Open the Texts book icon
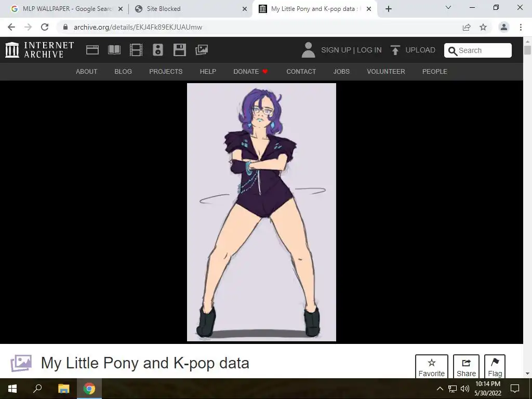 click(x=114, y=50)
